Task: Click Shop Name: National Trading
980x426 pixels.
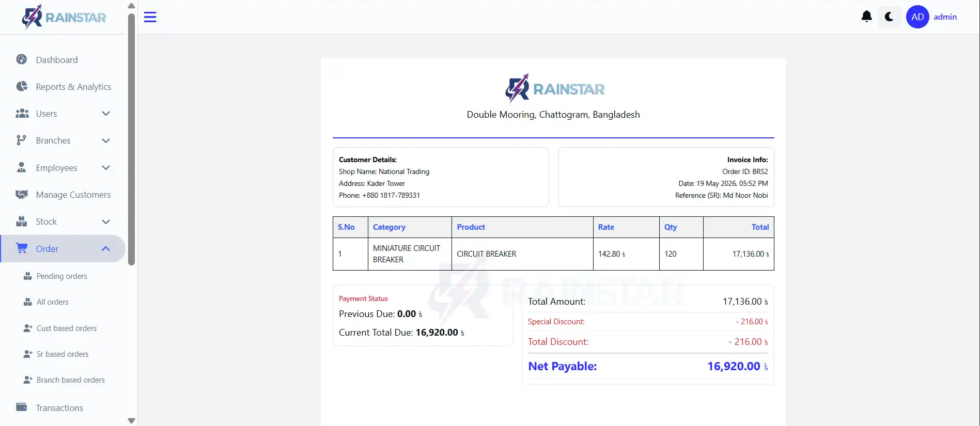Action: point(384,171)
